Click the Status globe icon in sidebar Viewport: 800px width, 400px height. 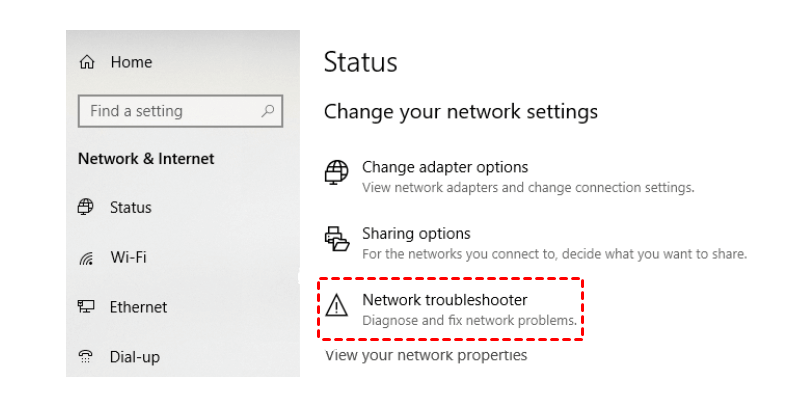(x=86, y=208)
